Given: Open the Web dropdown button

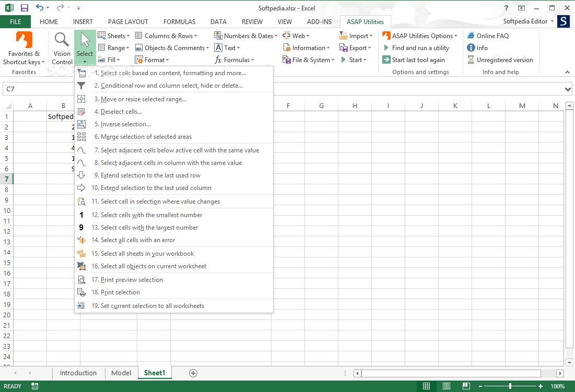Looking at the screenshot, I should [296, 36].
